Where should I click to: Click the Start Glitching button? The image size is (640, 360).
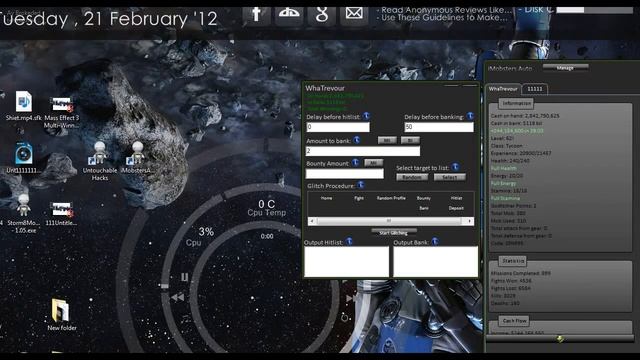coord(393,233)
